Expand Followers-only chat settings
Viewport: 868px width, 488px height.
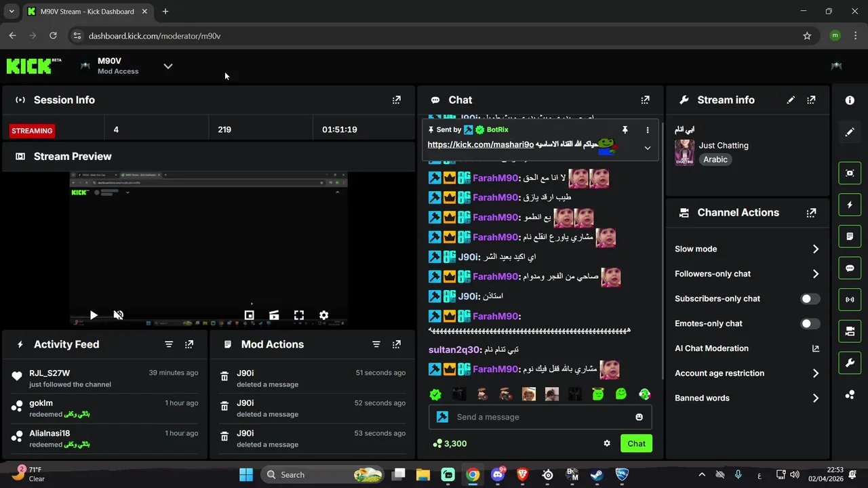coord(816,274)
